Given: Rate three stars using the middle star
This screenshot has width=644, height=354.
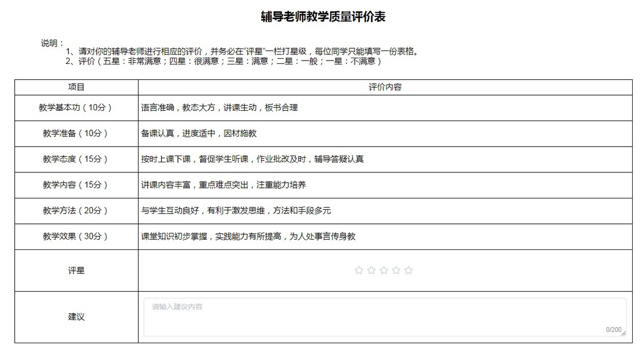Looking at the screenshot, I should (x=383, y=270).
